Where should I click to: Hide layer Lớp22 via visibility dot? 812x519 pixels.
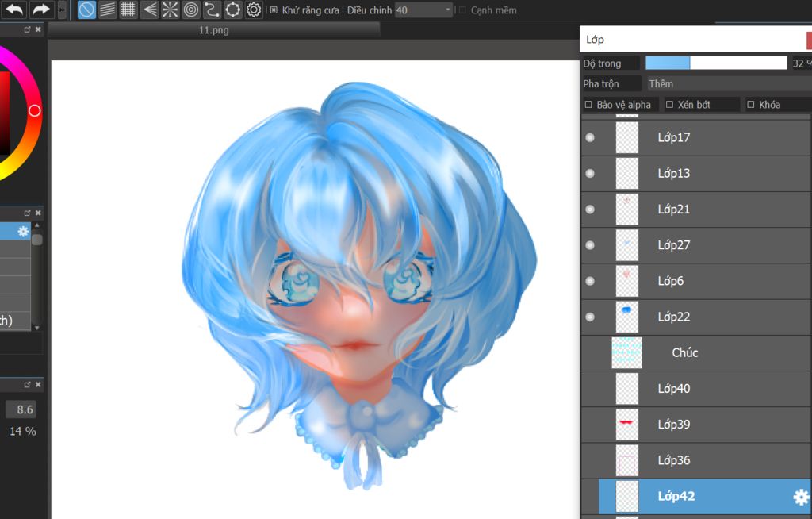tap(590, 317)
